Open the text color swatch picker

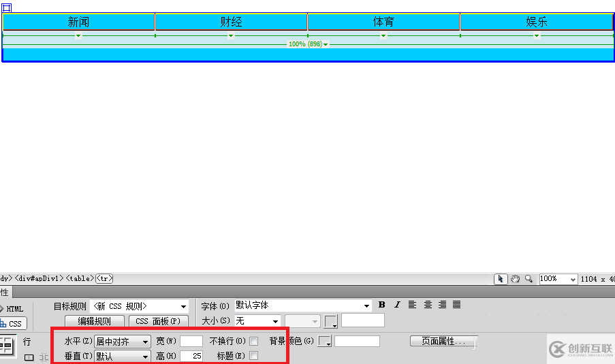tap(330, 322)
